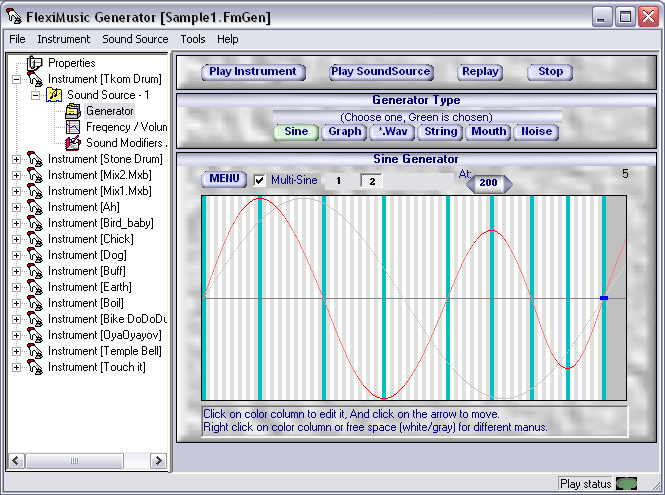Click the Properties tree icon

[x=34, y=63]
